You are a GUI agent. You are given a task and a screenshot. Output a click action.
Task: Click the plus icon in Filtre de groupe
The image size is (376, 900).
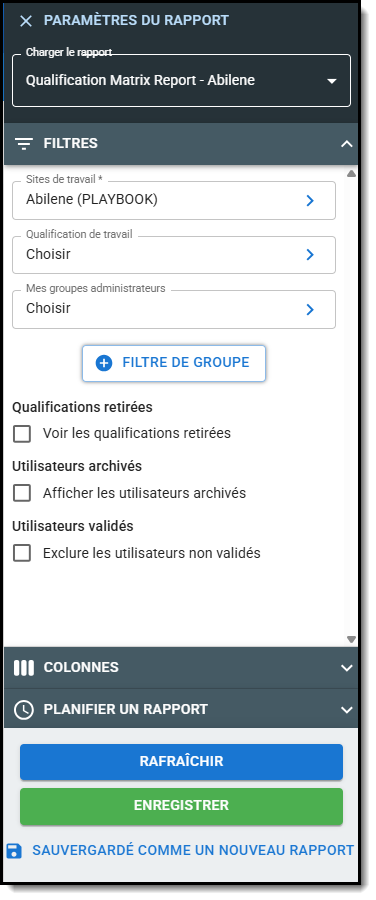(x=104, y=363)
